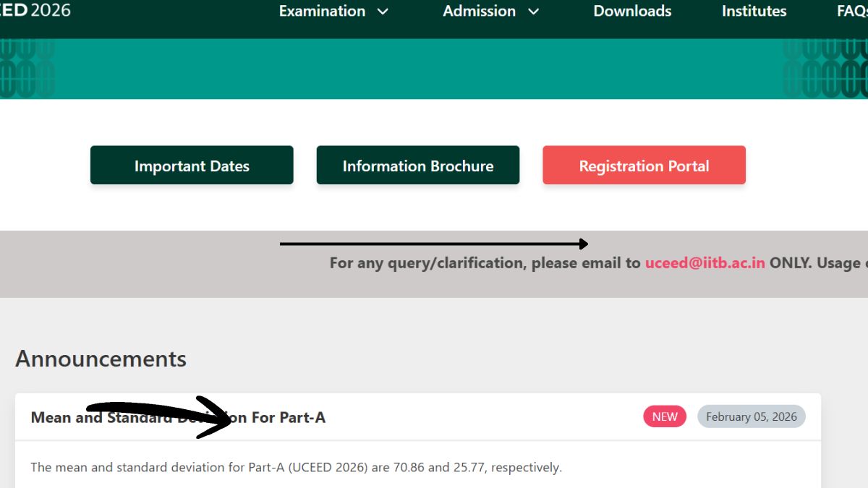Open the Institutes page
Viewport: 868px width, 488px height.
(x=754, y=11)
